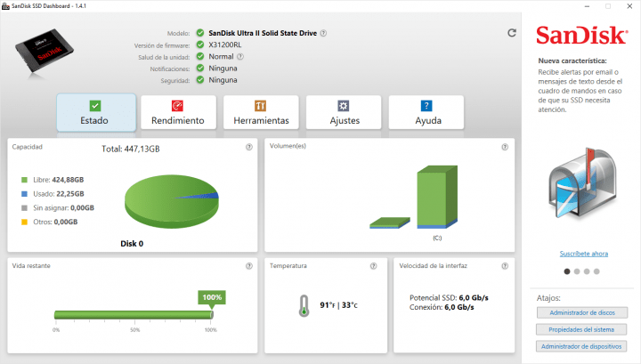Image resolution: width=641 pixels, height=364 pixels.
Task: Click Conexión: 6,0 Gb/s text
Action: tap(442, 307)
